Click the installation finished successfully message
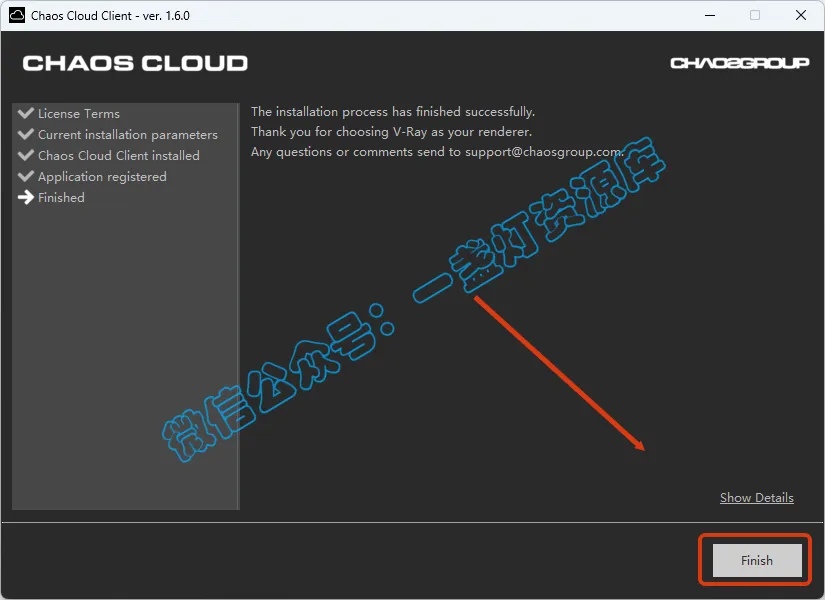Screen dimensions: 825x600 (x=393, y=112)
